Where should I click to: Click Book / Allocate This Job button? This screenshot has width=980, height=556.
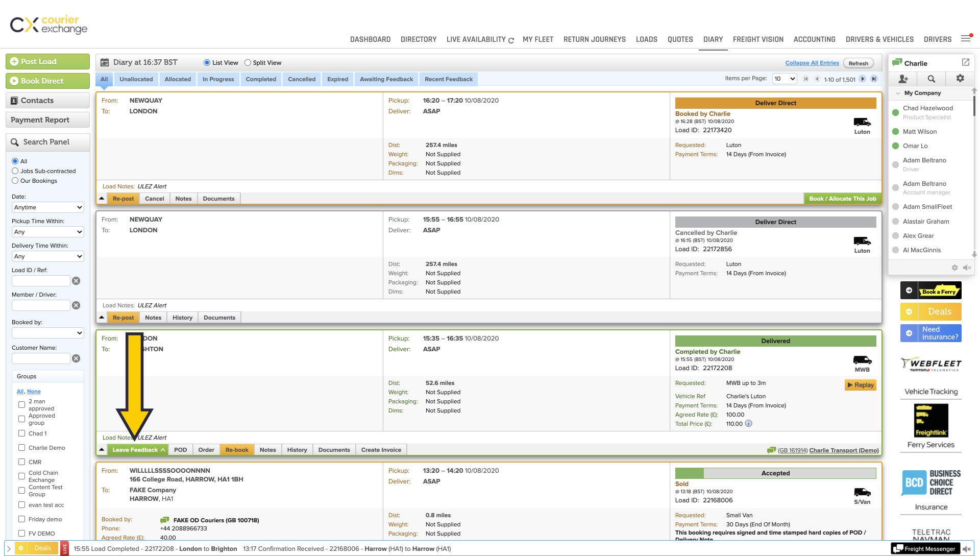842,199
